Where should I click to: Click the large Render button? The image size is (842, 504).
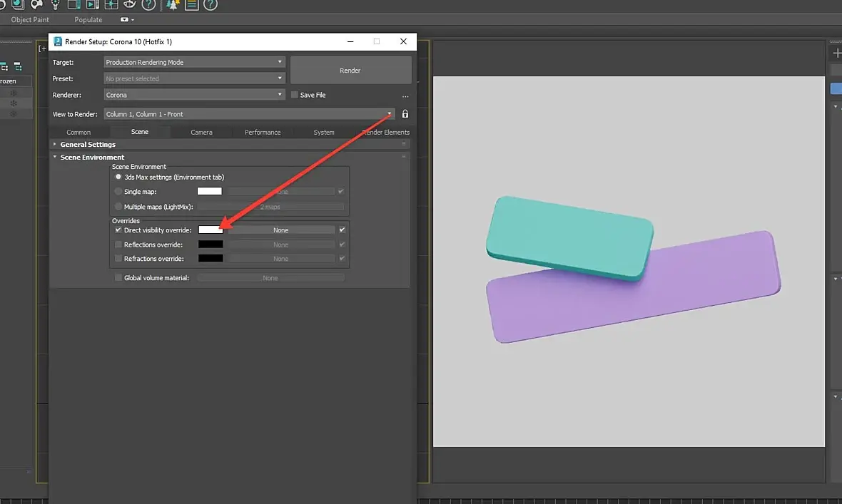tap(350, 71)
